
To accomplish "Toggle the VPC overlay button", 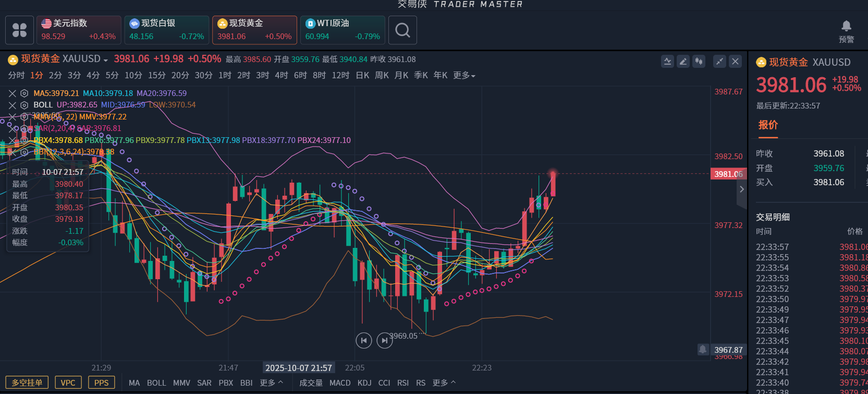I will point(68,383).
